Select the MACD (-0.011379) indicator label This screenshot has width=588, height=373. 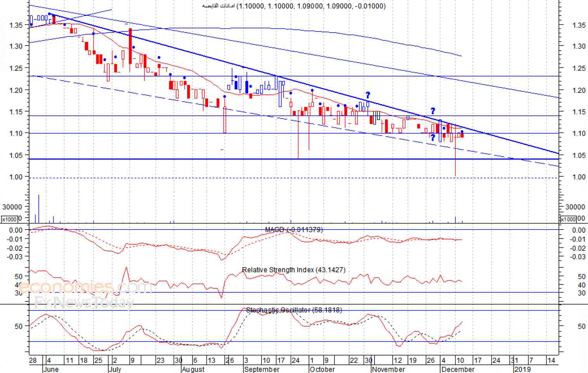click(x=294, y=230)
